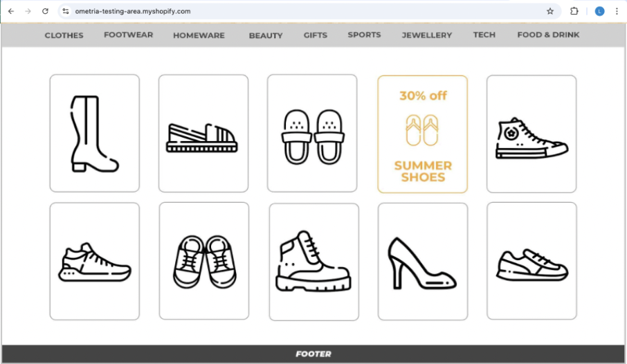
Task: Select the high-top canvas sneaker card
Action: click(531, 134)
